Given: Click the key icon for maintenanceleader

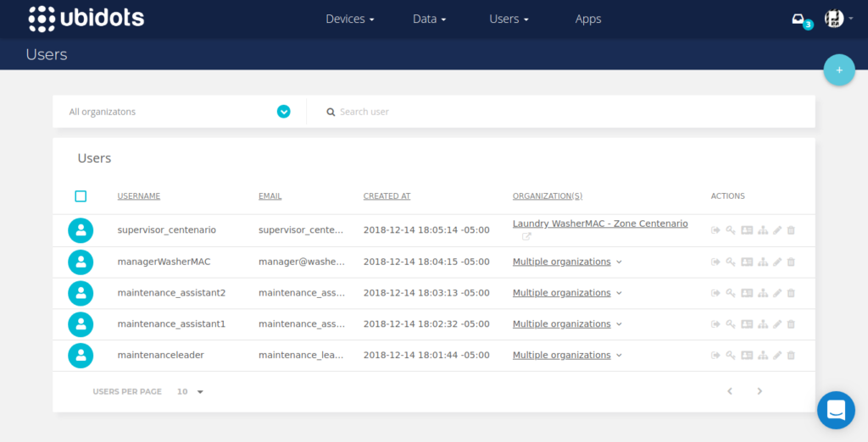Looking at the screenshot, I should 731,355.
